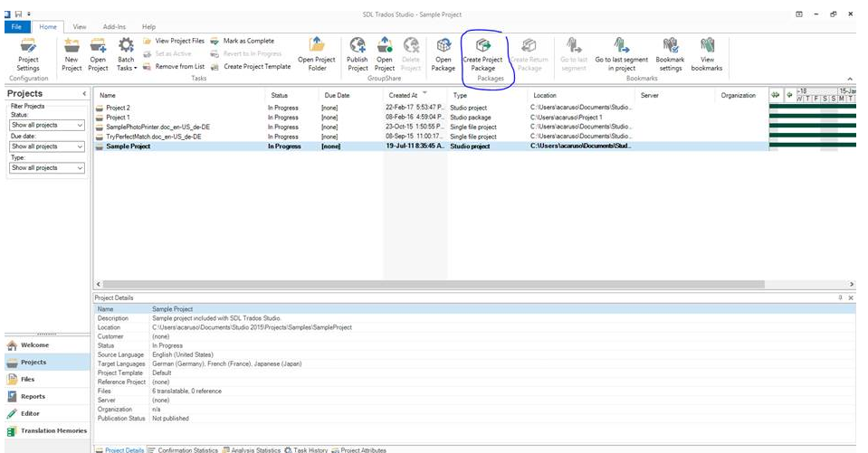The width and height of the screenshot is (868, 453).
Task: Click Revert to In Progress
Action: (x=246, y=53)
